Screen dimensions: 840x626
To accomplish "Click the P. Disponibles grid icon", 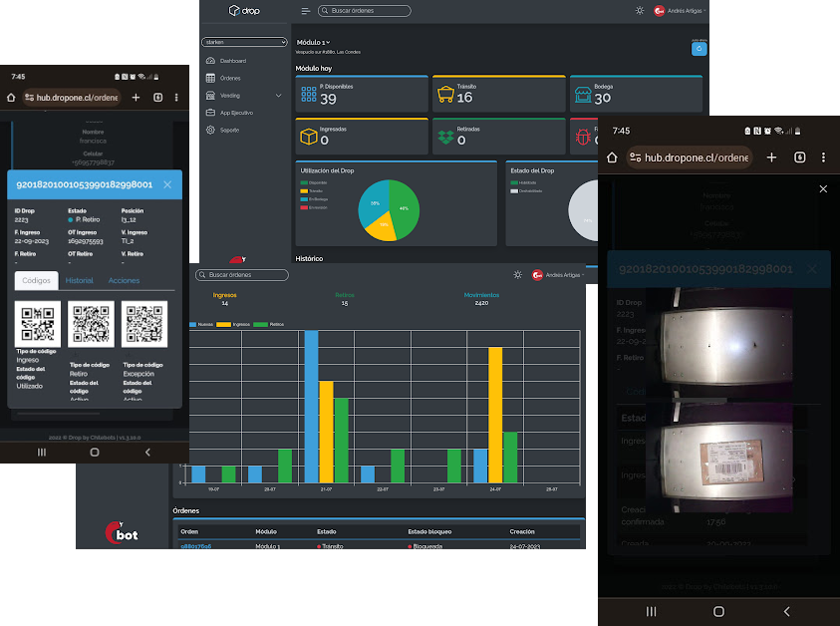I will click(x=309, y=95).
